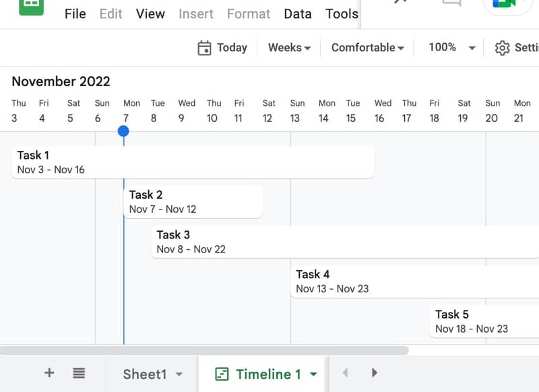Open the View menu
The image size is (539, 392).
[x=150, y=14]
